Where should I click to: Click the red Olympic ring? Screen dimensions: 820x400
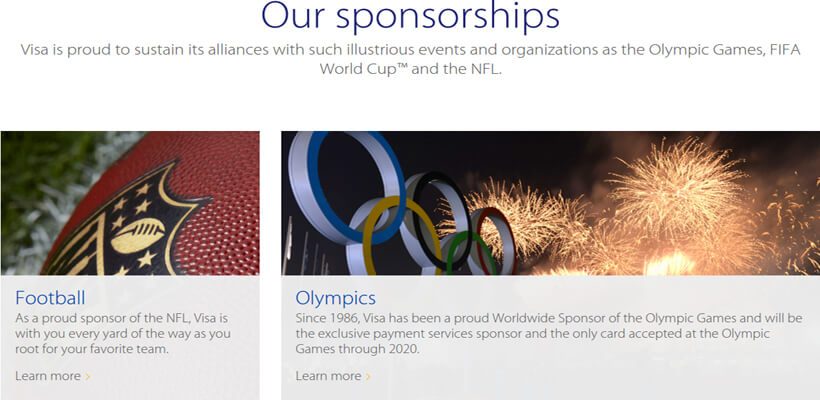(x=496, y=239)
